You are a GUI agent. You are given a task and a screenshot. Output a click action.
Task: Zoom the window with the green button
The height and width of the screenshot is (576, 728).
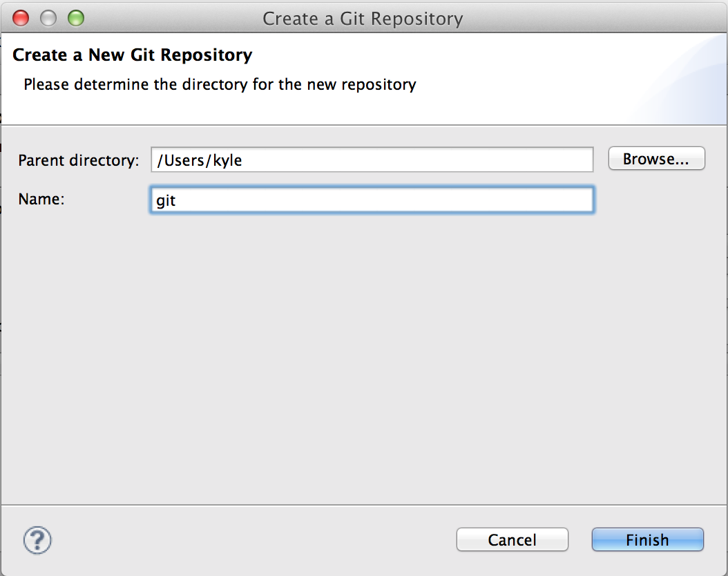[x=76, y=18]
